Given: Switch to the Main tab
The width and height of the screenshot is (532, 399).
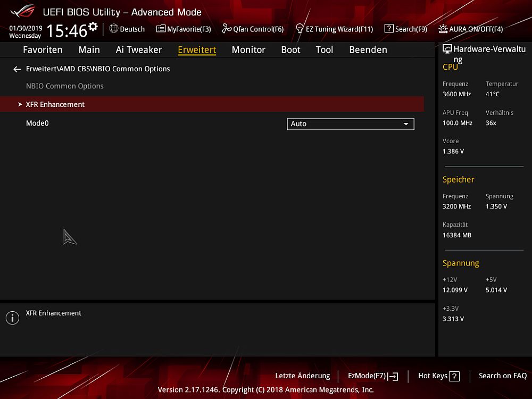Looking at the screenshot, I should tap(89, 50).
